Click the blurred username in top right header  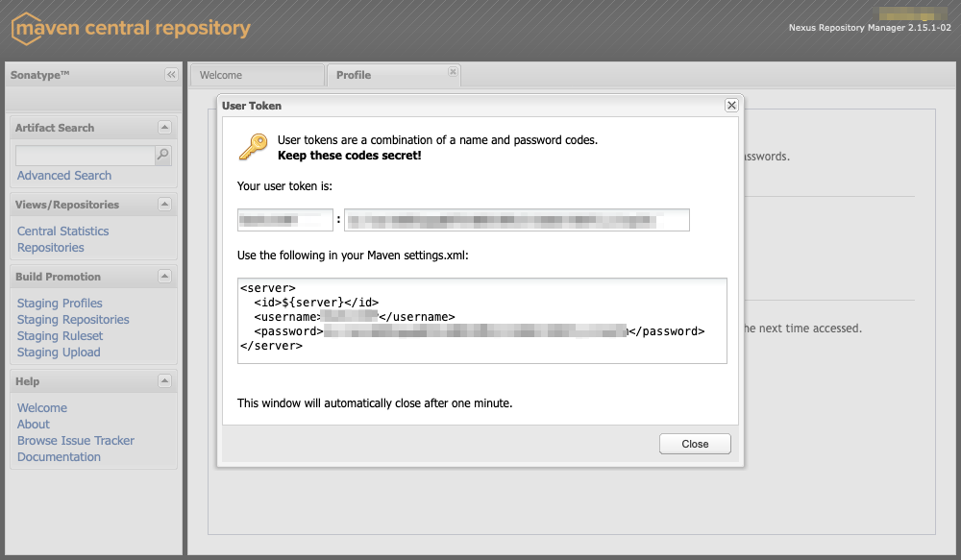[914, 13]
